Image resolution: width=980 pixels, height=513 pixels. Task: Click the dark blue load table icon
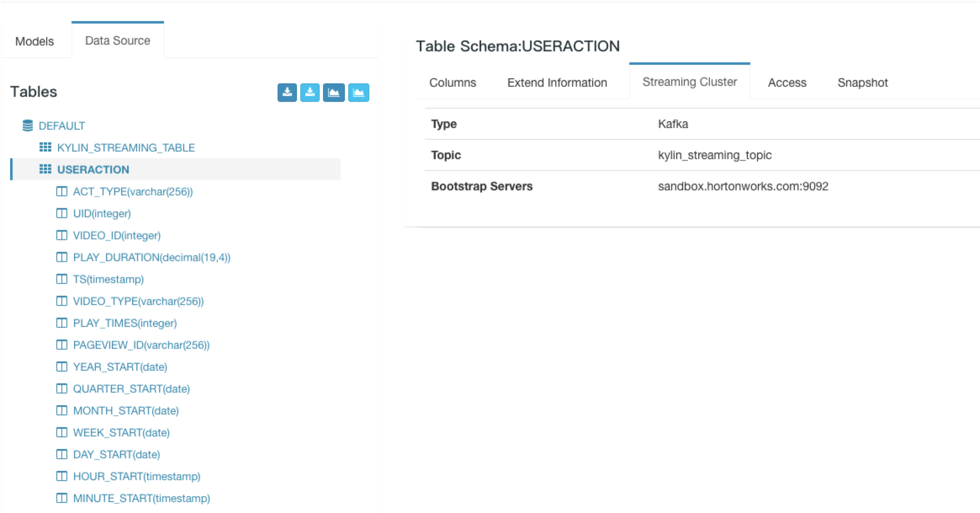click(287, 93)
